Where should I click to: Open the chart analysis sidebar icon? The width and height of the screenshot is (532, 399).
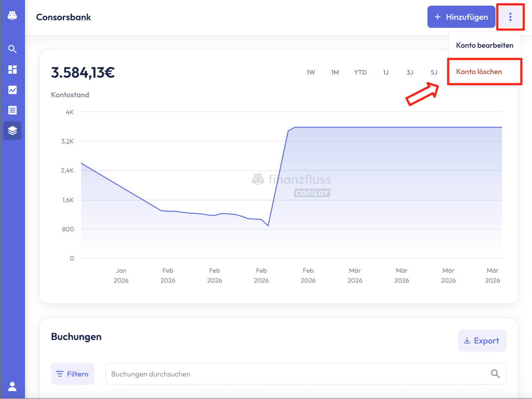point(12,90)
